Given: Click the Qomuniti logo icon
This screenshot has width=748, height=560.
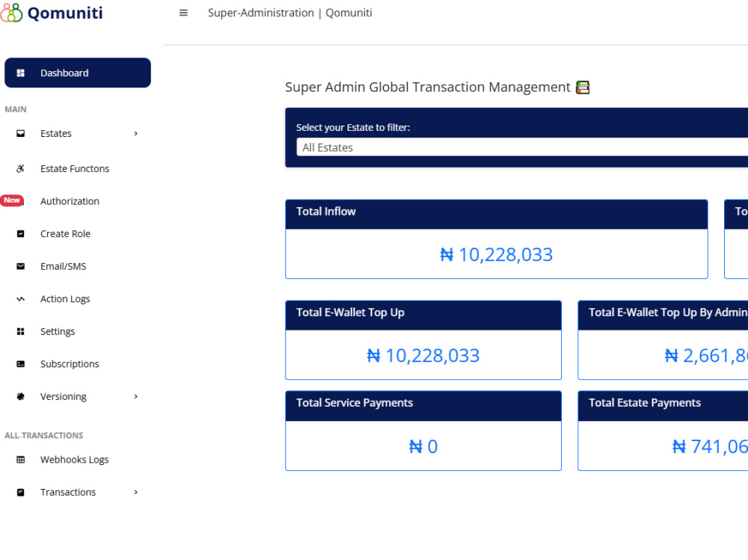Looking at the screenshot, I should coord(11,13).
